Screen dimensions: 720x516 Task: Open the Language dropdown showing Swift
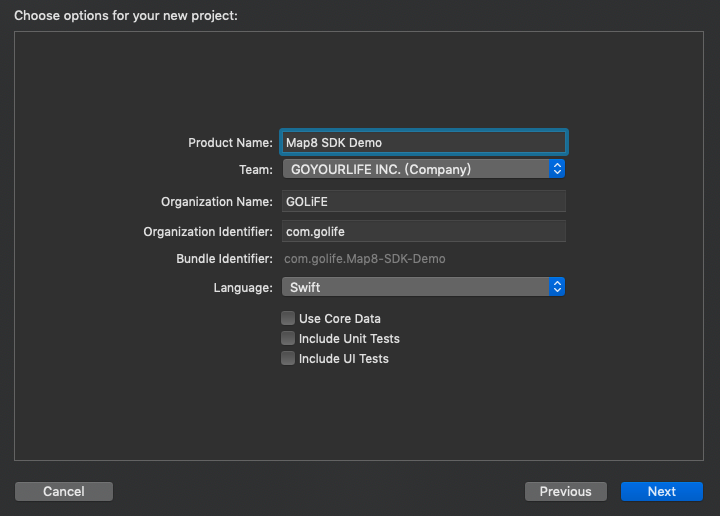click(423, 287)
